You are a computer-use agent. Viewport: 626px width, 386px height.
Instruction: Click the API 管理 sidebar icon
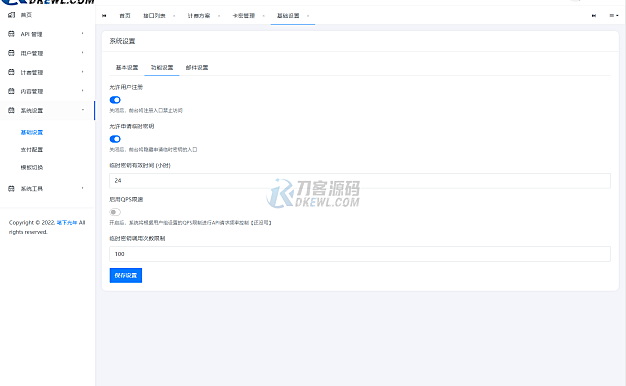click(11, 34)
